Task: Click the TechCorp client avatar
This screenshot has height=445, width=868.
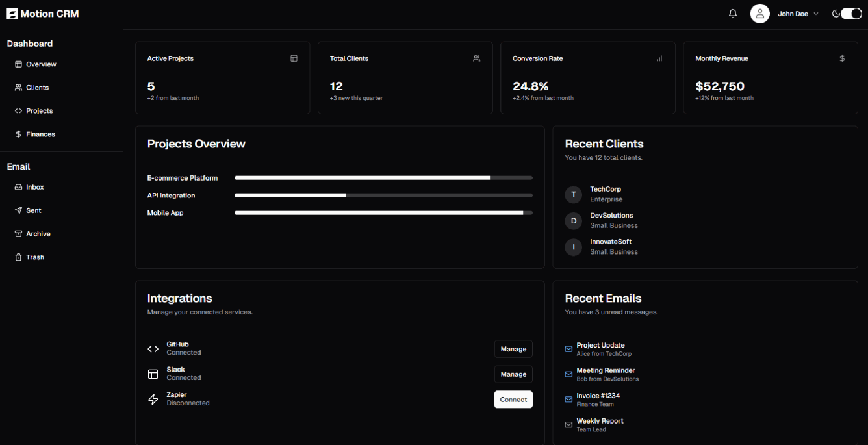Action: 573,194
